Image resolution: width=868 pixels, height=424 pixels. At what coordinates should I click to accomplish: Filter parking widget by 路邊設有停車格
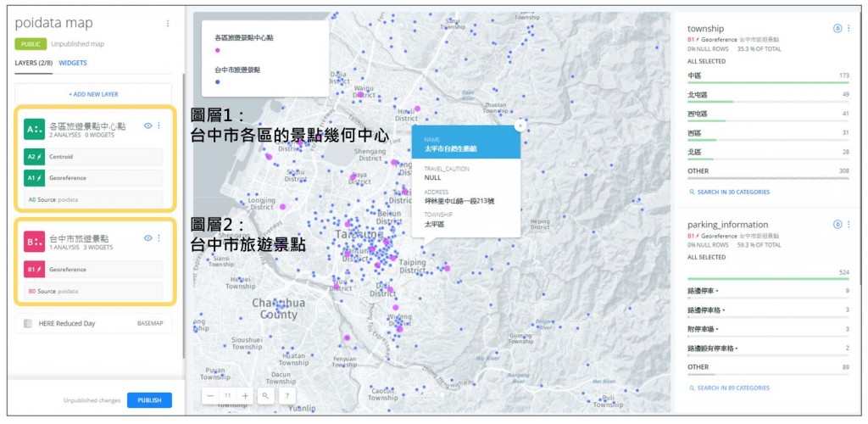click(768, 350)
